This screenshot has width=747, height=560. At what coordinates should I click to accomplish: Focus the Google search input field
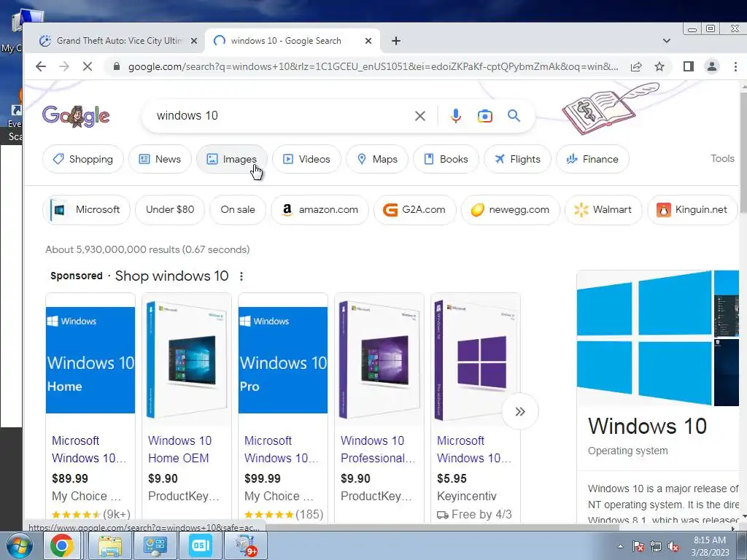click(x=281, y=116)
